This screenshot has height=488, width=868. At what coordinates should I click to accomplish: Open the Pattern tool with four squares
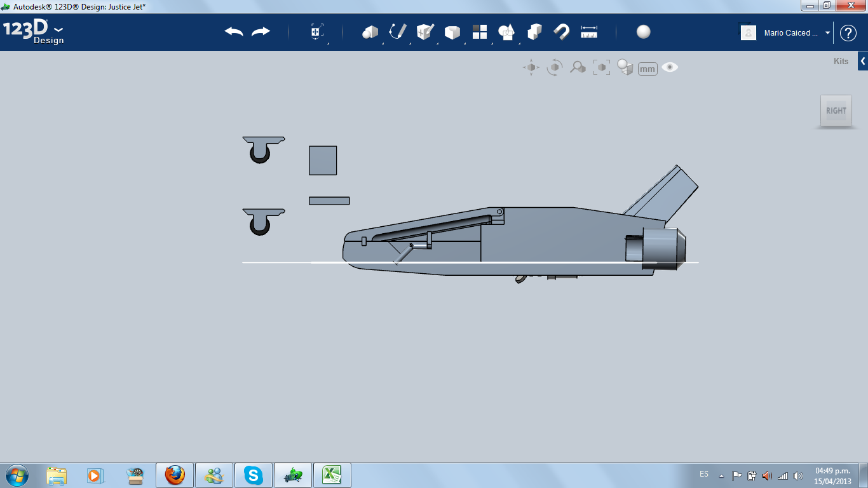point(480,32)
